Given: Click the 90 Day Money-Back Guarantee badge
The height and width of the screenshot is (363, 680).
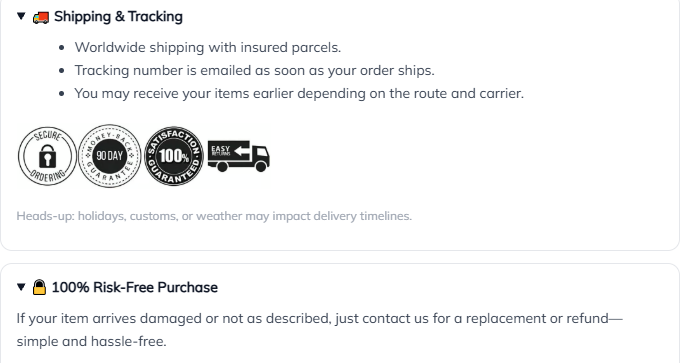Looking at the screenshot, I should coord(110,156).
